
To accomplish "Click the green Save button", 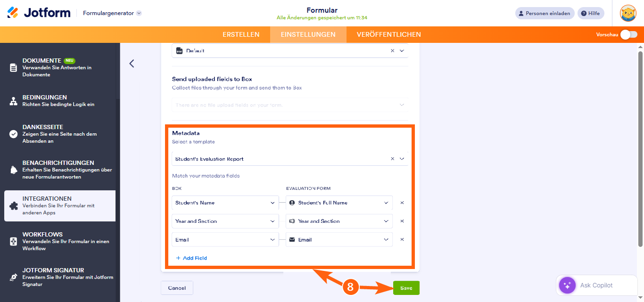I will pos(406,288).
